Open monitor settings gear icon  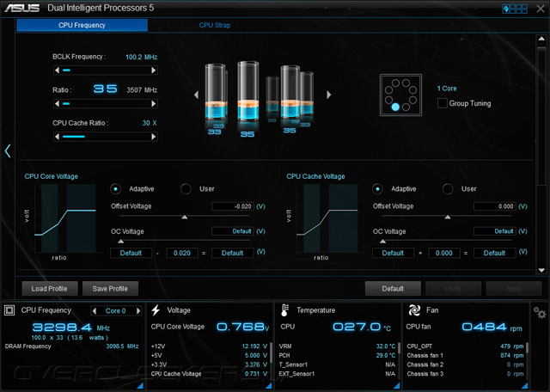[x=540, y=312]
